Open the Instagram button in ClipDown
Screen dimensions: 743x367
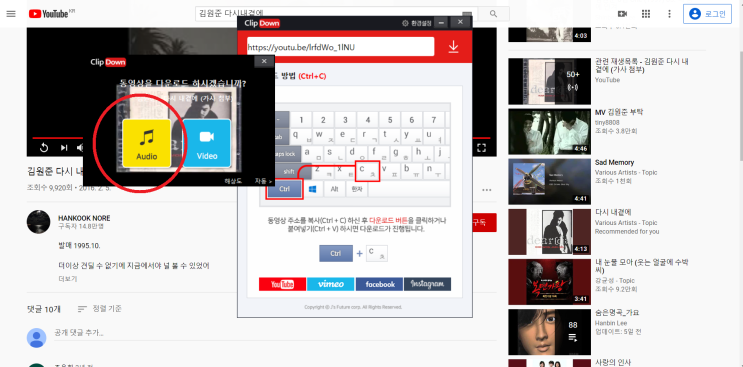coord(427,284)
